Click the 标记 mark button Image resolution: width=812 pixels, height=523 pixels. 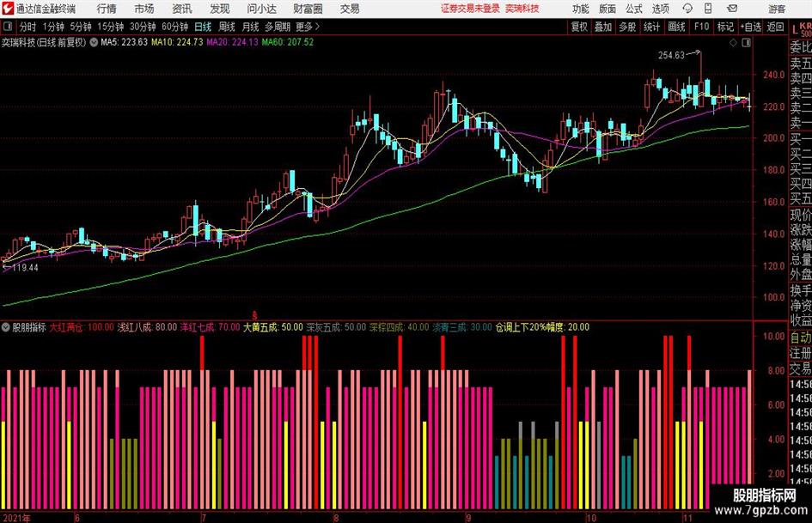tap(725, 27)
